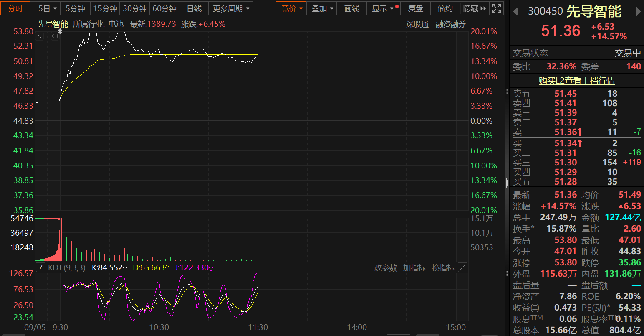The width and height of the screenshot is (644, 336).
Task: Click the 隐藏 hide panel button
Action: pyautogui.click(x=475, y=8)
